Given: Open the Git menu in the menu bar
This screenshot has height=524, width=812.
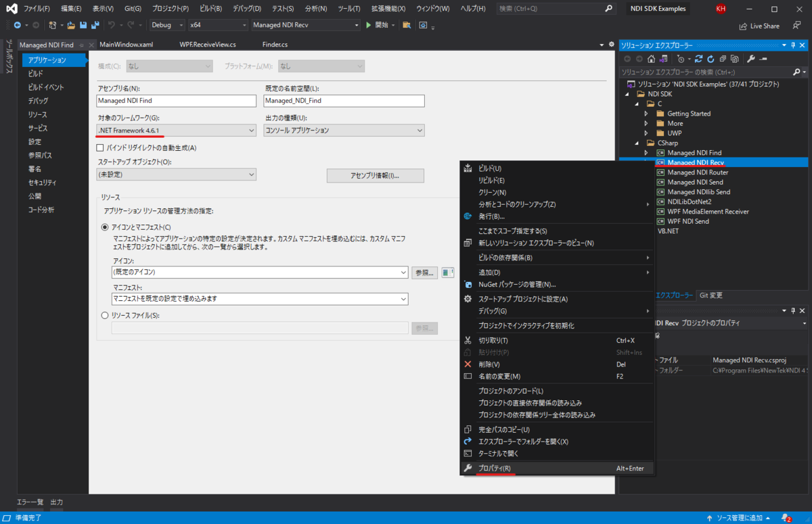Looking at the screenshot, I should pyautogui.click(x=133, y=9).
